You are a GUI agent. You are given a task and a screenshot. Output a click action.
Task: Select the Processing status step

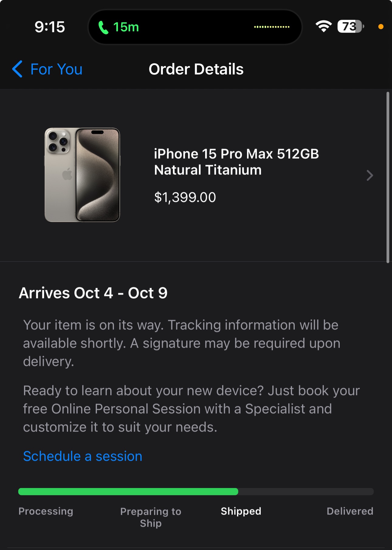46,511
